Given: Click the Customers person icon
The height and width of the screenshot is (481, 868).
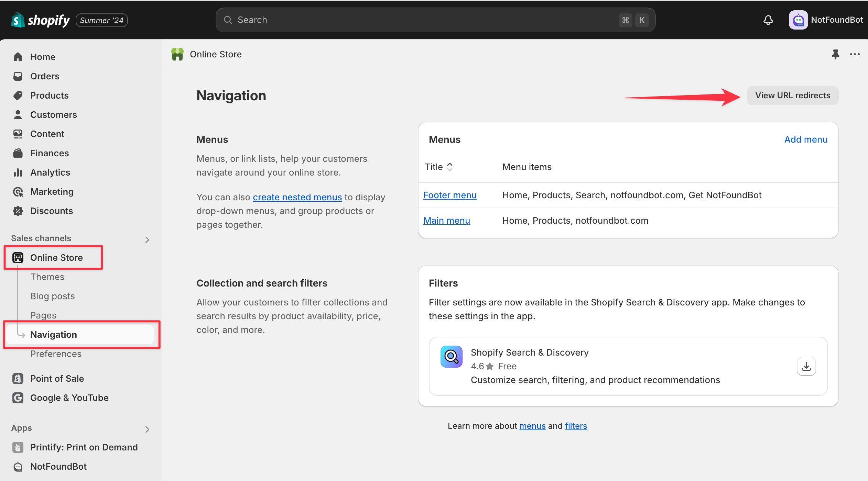Looking at the screenshot, I should click(x=18, y=114).
